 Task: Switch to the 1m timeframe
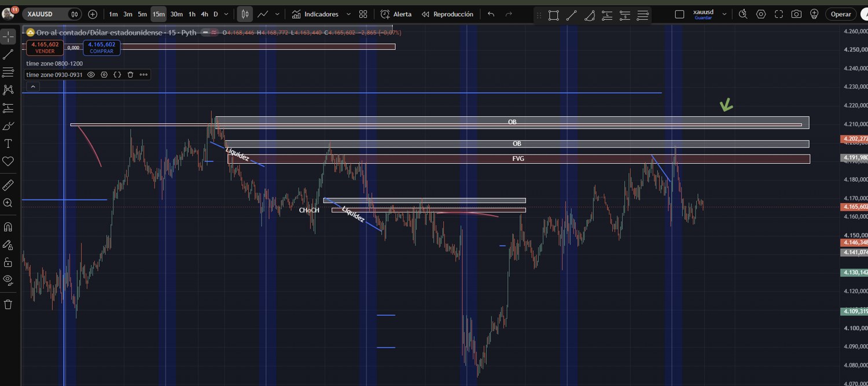[x=113, y=14]
